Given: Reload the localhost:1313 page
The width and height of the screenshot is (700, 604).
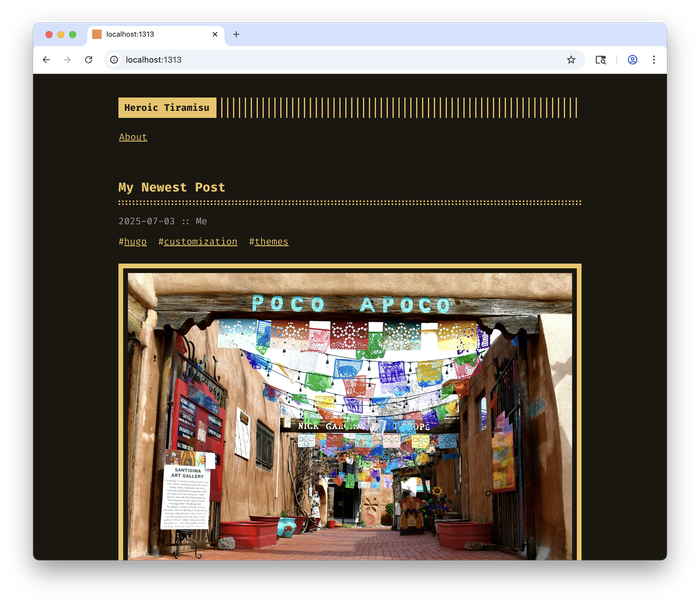Looking at the screenshot, I should tap(88, 60).
